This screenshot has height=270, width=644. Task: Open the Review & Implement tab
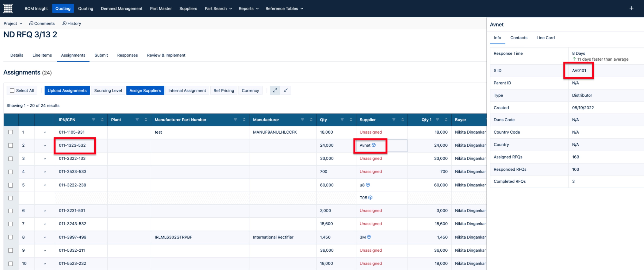coord(166,55)
